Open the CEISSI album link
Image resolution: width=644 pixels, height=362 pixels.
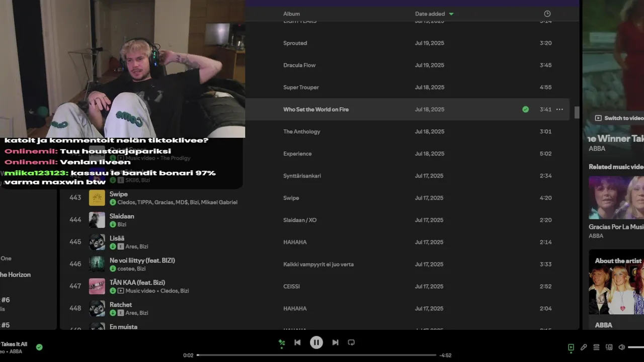[x=291, y=286]
